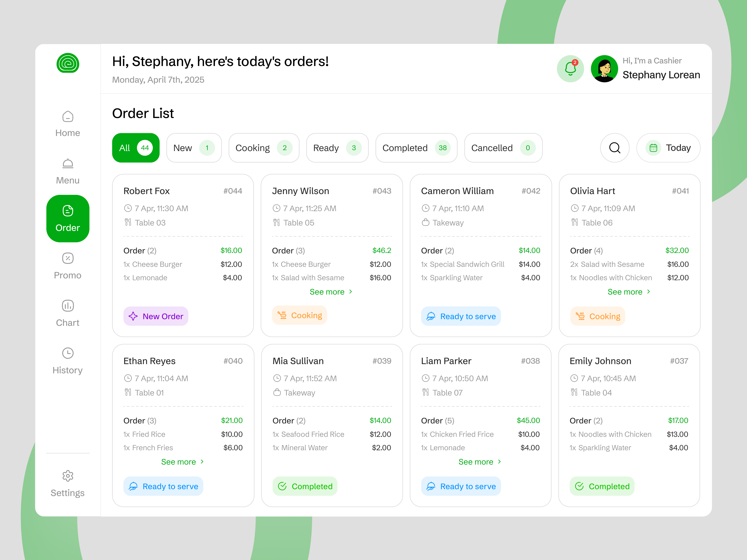Screen dimensions: 747x560
Task: Click Cooking status on Jenny Wilson's order
Action: click(x=300, y=315)
